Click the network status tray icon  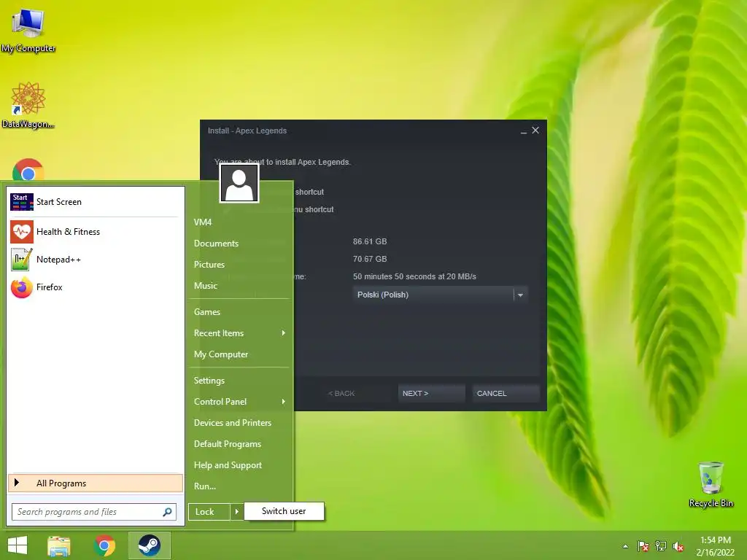tap(661, 546)
